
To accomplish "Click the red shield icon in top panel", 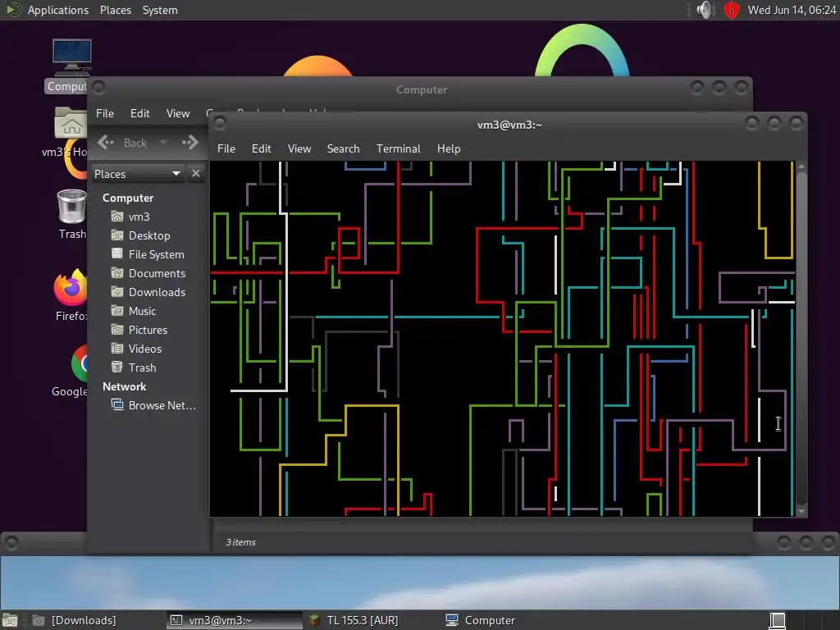I will (x=731, y=10).
